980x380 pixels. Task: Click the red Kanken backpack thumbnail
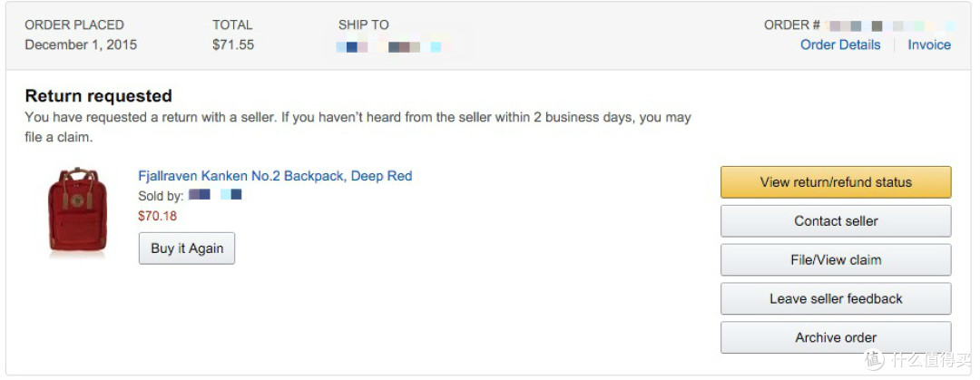[x=77, y=210]
